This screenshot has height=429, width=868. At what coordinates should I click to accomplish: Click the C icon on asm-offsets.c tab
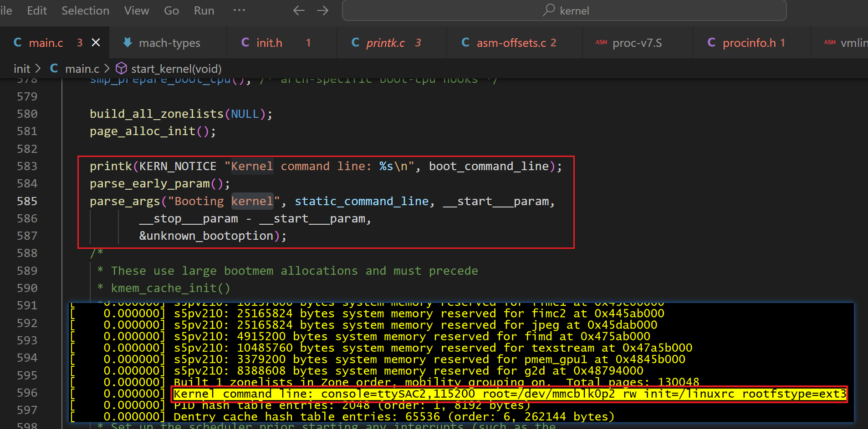tap(465, 42)
